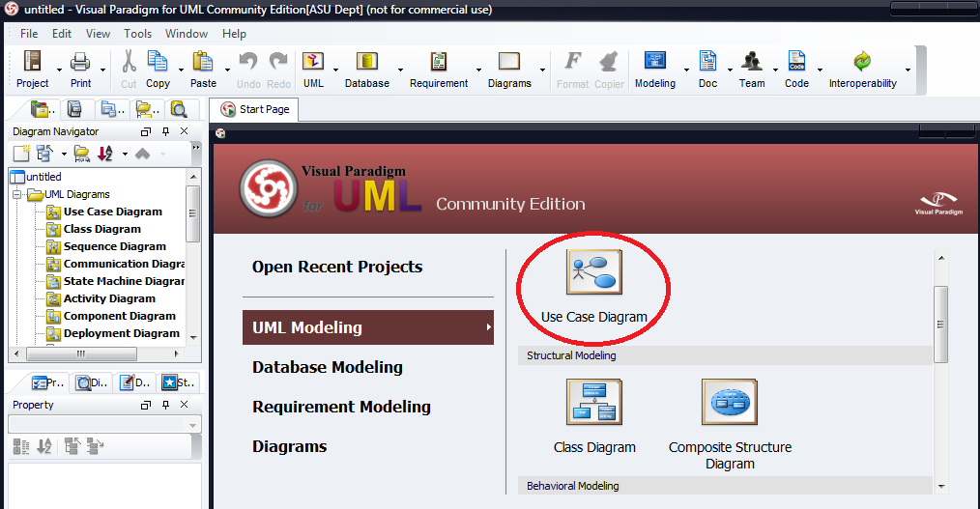
Task: Click the collapse tree icon in Diagram Navigator
Action: pyautogui.click(x=45, y=153)
